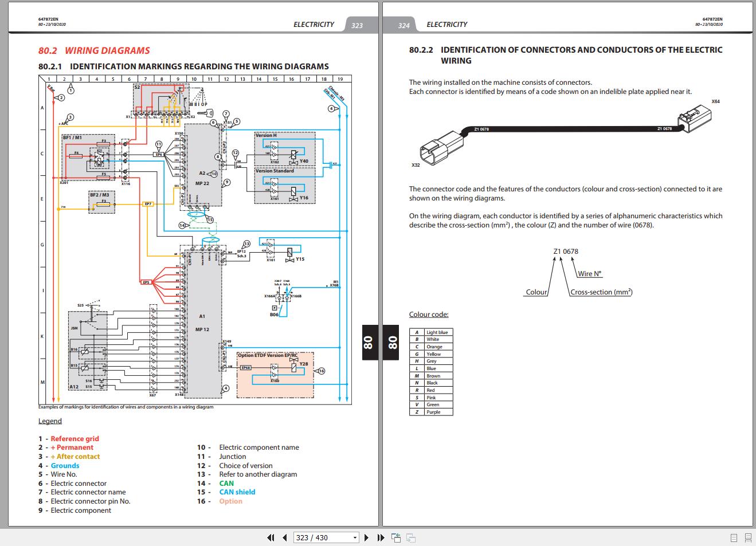Click the Grounds legend item
This screenshot has width=756, height=546.
point(64,465)
